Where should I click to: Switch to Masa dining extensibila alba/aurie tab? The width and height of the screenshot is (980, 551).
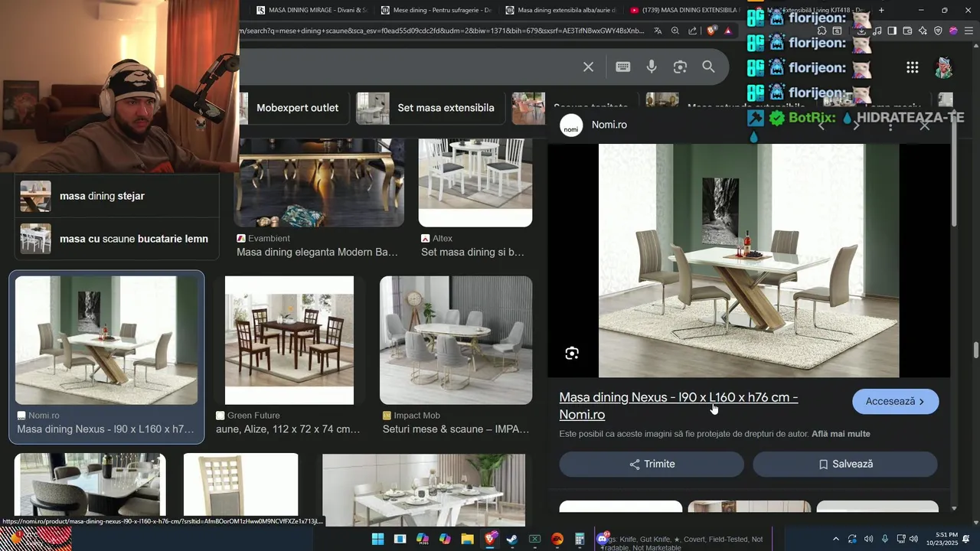[x=560, y=11]
